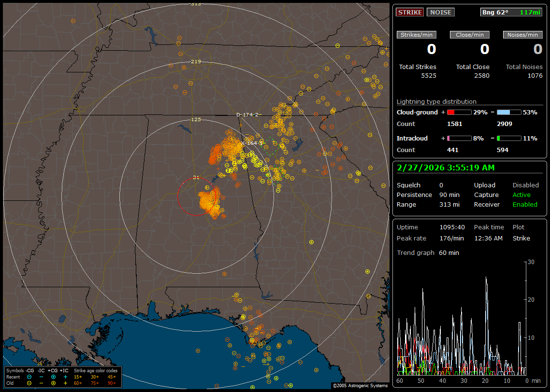This screenshot has height=392, width=550.
Task: Click the NOISE indicator button
Action: (440, 13)
